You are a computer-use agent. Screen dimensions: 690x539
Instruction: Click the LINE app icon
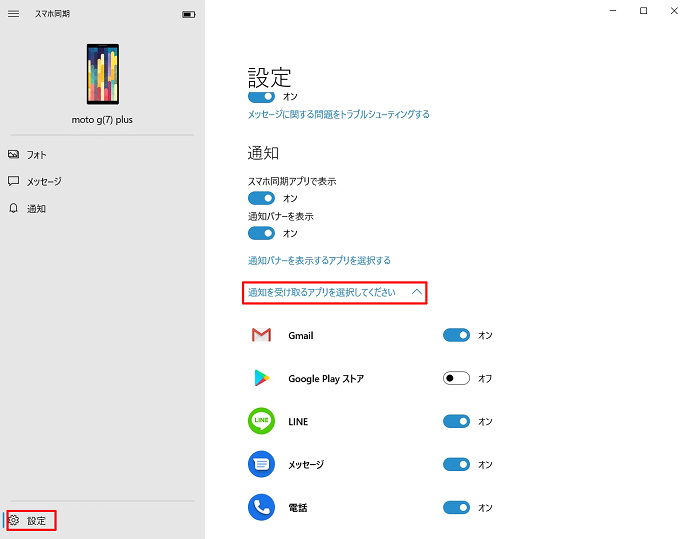(261, 421)
